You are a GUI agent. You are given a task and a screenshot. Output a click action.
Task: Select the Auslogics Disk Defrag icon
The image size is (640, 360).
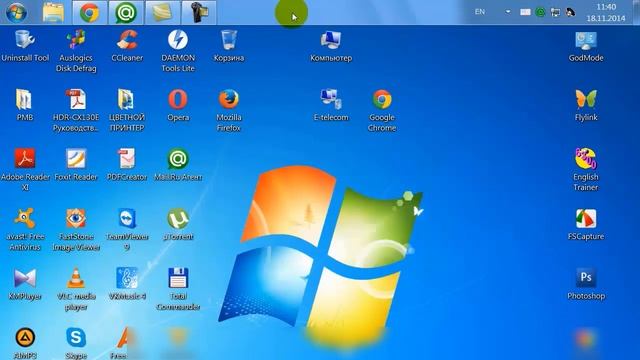point(76,51)
